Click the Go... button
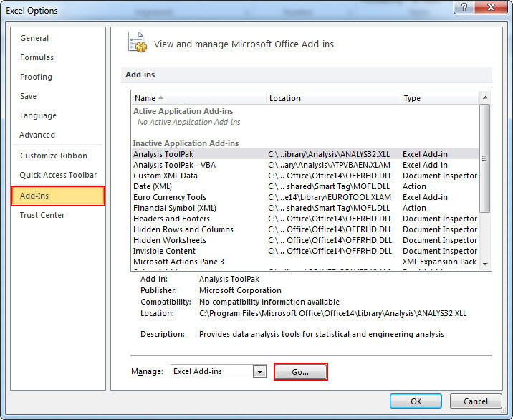Screen dimensions: 513x420 (x=300, y=372)
